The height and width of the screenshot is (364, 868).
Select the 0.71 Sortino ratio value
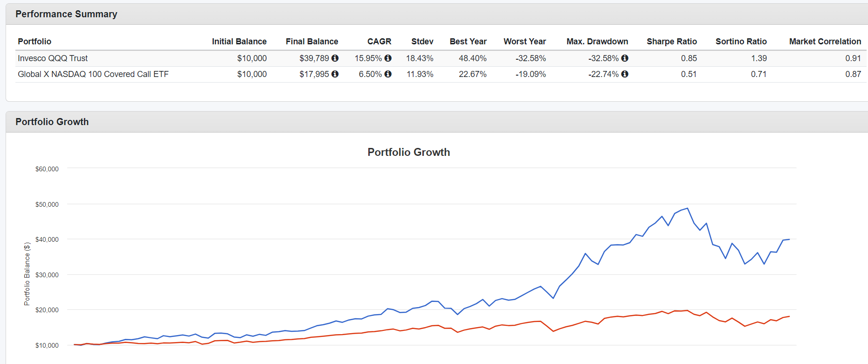click(759, 74)
